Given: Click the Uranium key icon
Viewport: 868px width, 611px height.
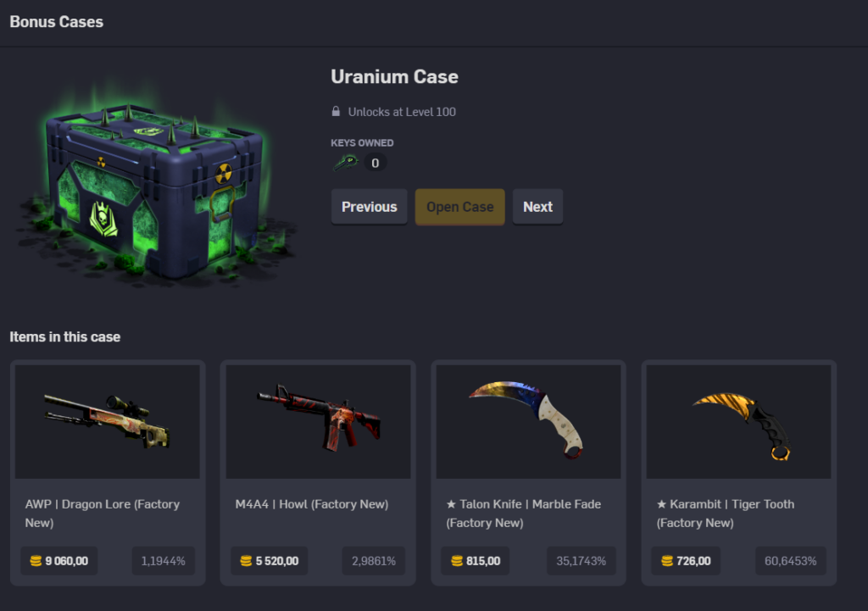Looking at the screenshot, I should click(x=346, y=162).
